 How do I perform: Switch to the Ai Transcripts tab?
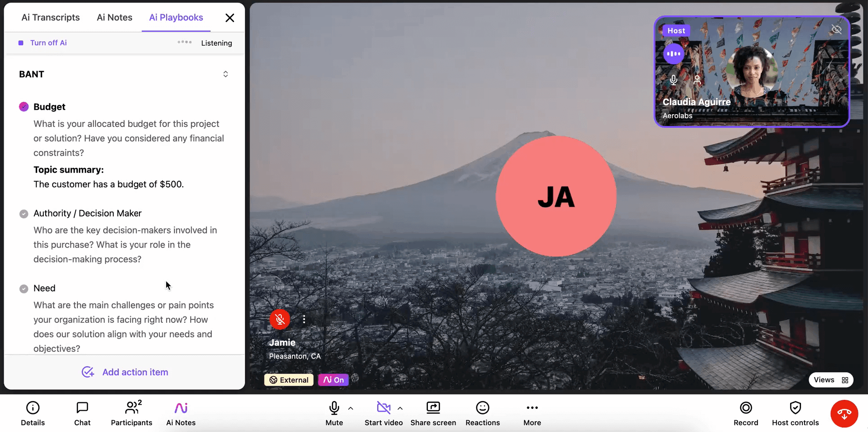coord(50,17)
